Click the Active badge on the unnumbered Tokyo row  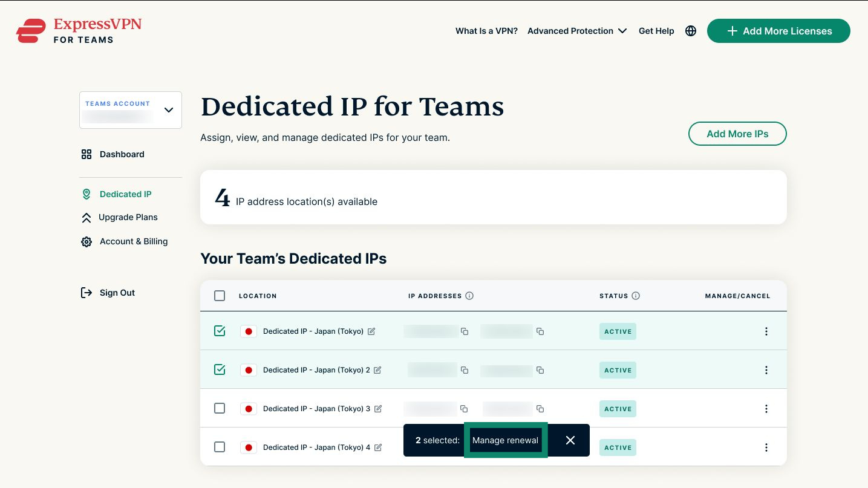(618, 331)
